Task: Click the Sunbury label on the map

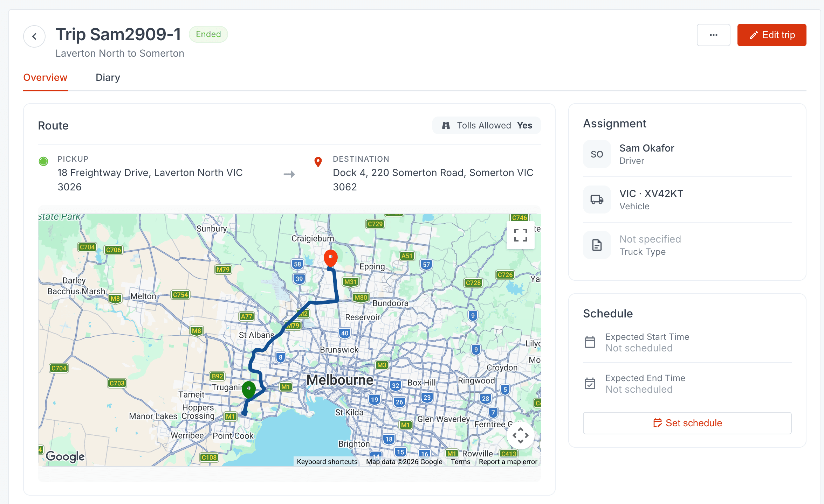Action: [x=212, y=229]
